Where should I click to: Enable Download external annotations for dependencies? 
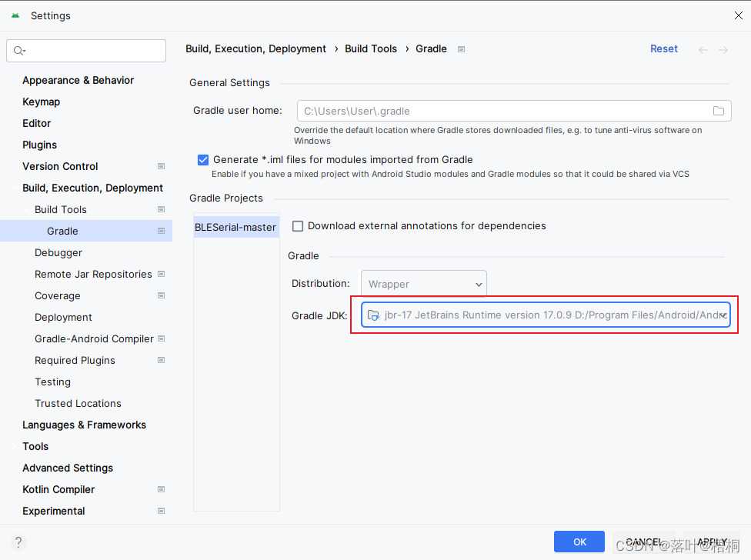298,226
